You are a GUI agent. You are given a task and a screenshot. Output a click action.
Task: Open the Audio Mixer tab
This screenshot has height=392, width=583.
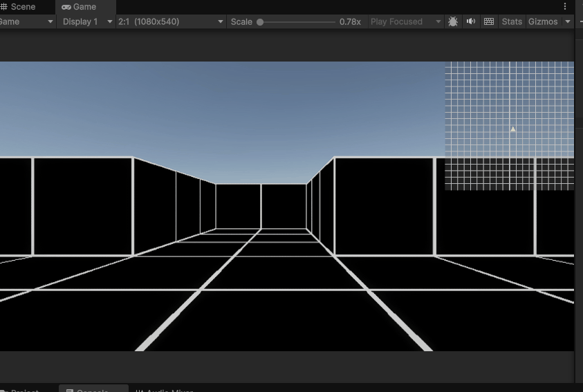pos(165,390)
